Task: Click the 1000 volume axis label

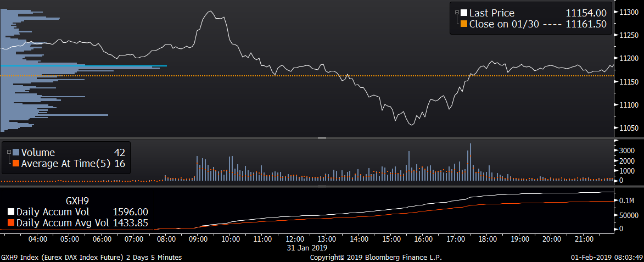Action: coord(627,171)
